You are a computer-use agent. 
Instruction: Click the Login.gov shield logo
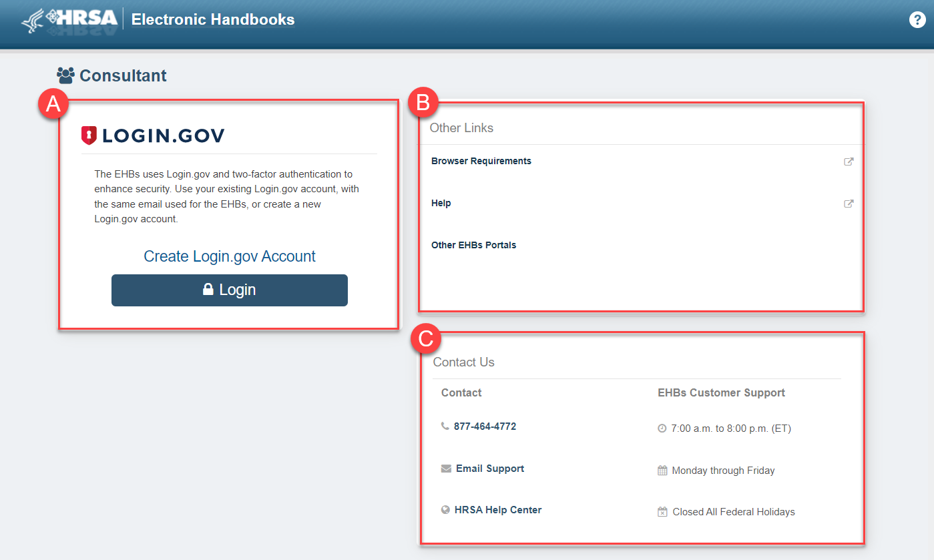coord(89,136)
